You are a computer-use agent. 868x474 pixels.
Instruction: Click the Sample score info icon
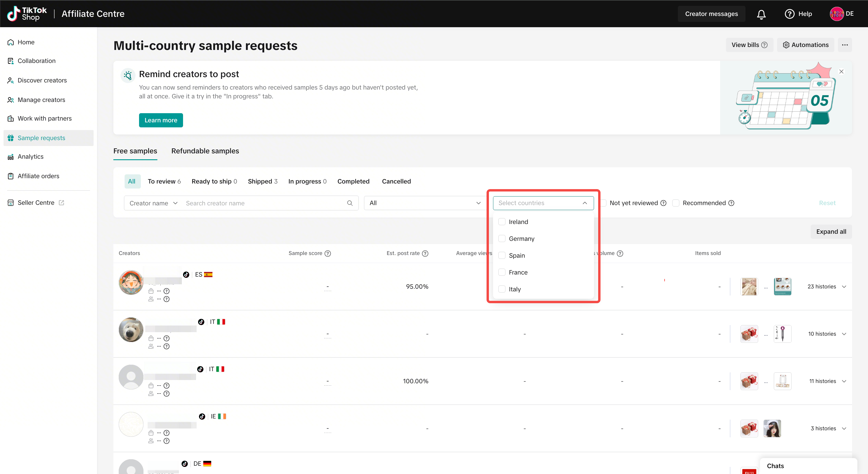[327, 253]
